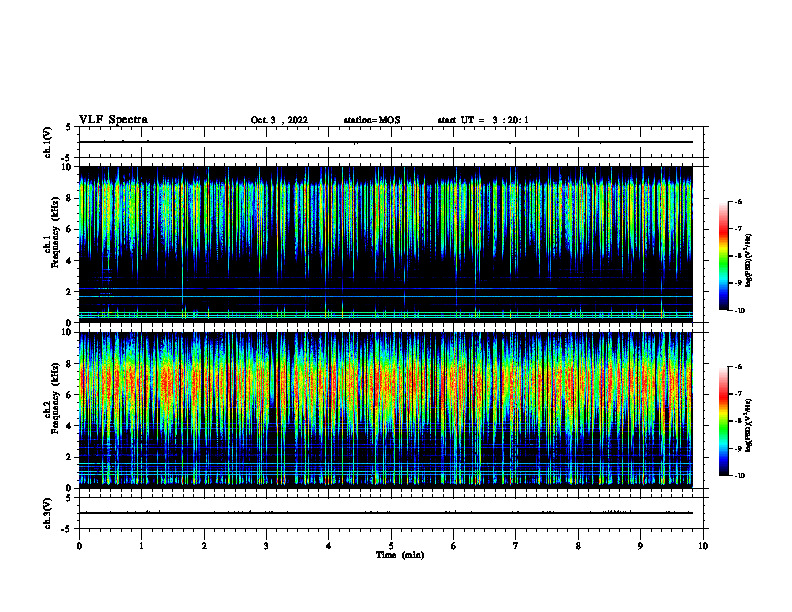Click inside the ch.2 spectrogram panel
This screenshot has height=612, width=792.
[x=385, y=410]
